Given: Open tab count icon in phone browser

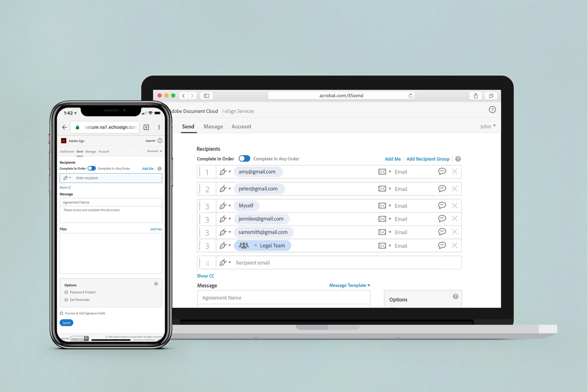Looking at the screenshot, I should pyautogui.click(x=146, y=127).
